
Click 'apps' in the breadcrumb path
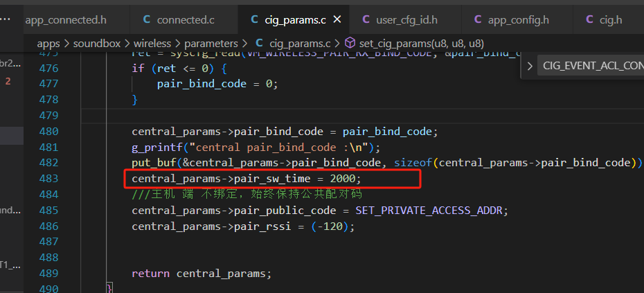click(48, 44)
